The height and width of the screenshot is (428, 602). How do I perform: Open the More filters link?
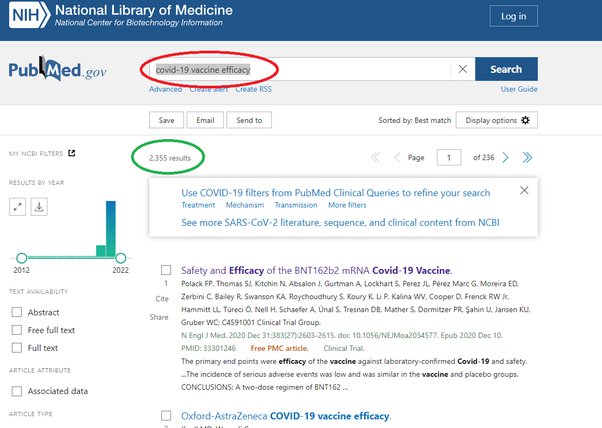tap(347, 205)
